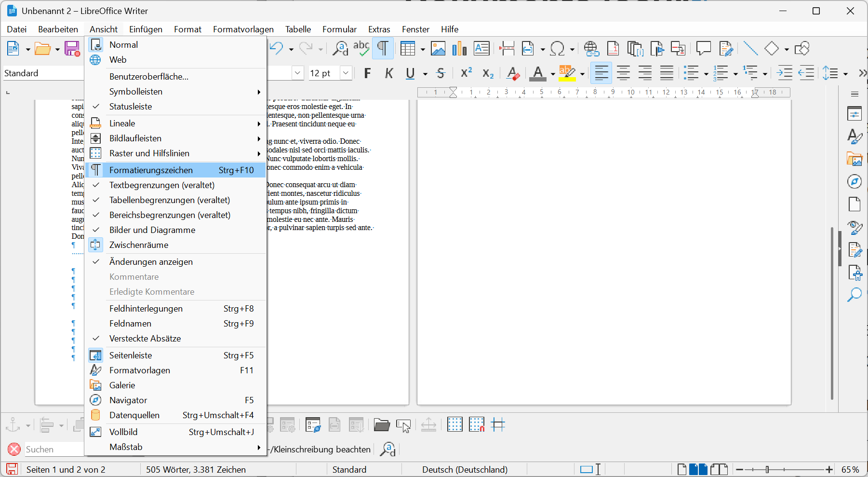The height and width of the screenshot is (477, 868).
Task: Open the font size dropdown
Action: [346, 73]
